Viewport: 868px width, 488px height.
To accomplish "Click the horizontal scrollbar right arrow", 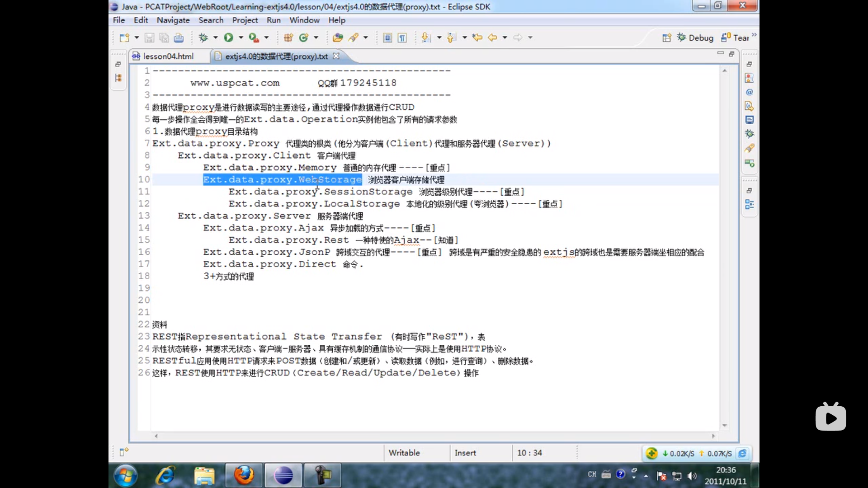I will pos(713,436).
